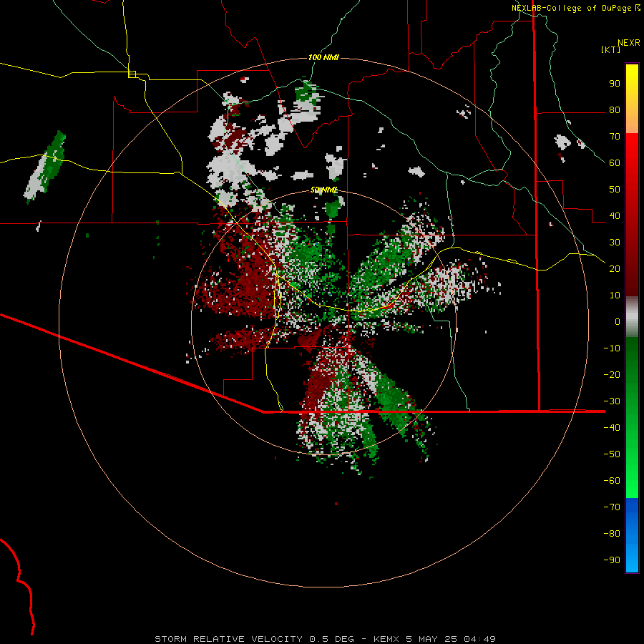Click the 5 MAY 25 date text

(432, 639)
